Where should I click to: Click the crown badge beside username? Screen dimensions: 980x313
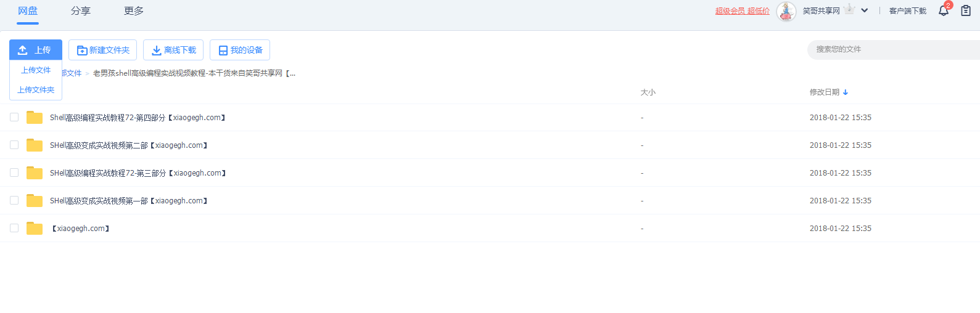pos(850,9)
